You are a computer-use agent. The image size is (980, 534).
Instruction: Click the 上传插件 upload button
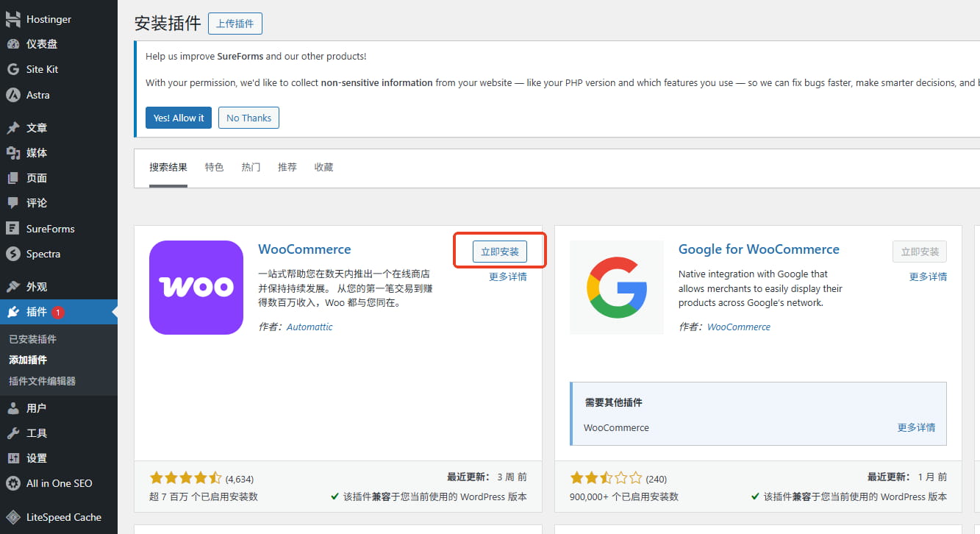click(x=235, y=24)
